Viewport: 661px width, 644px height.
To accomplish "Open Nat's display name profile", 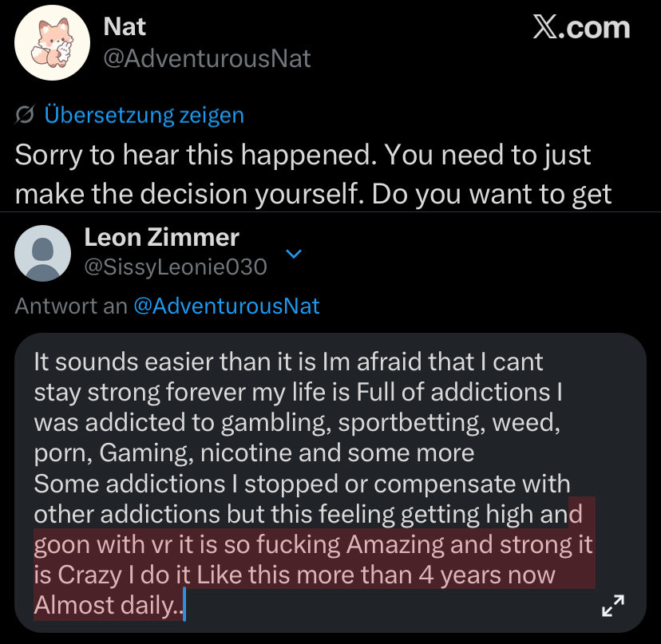I will [125, 26].
